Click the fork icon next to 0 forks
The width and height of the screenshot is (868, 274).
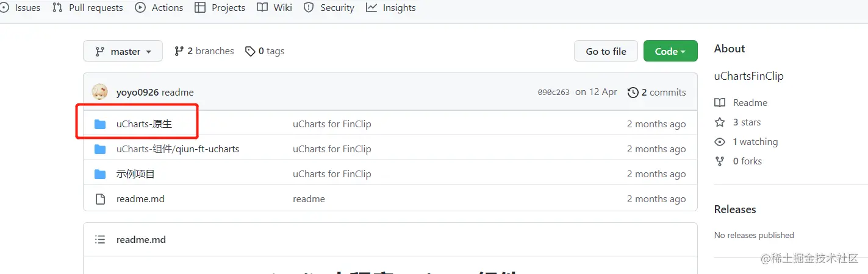720,161
